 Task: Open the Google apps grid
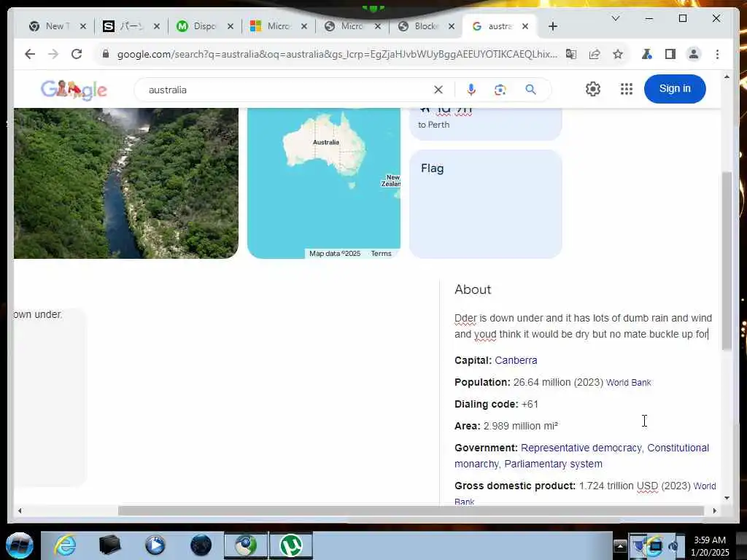click(627, 89)
